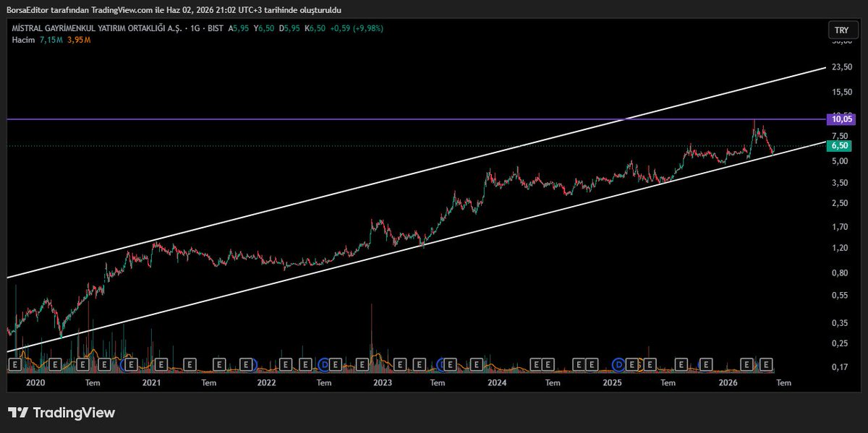Click the 0,25 price axis label
This screenshot has height=433, width=868.
(x=839, y=343)
